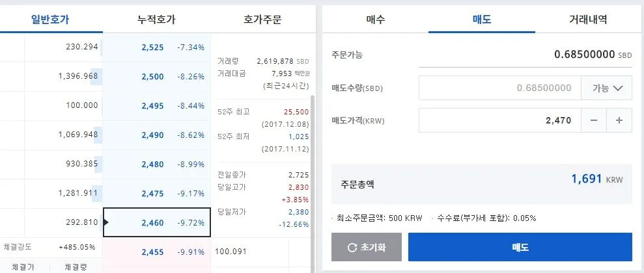Click the plus price stepper button

click(619, 120)
